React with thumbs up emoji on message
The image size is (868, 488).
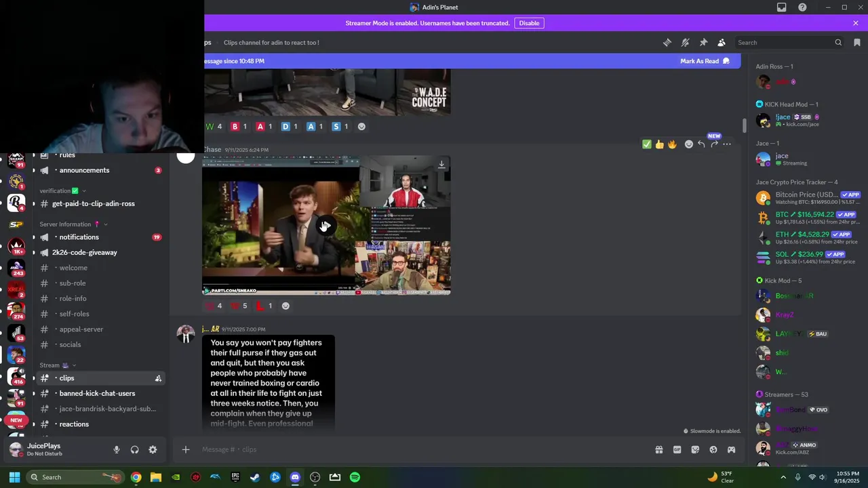click(659, 144)
